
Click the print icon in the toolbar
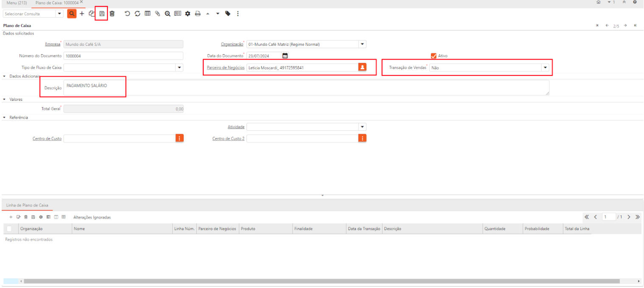(197, 14)
